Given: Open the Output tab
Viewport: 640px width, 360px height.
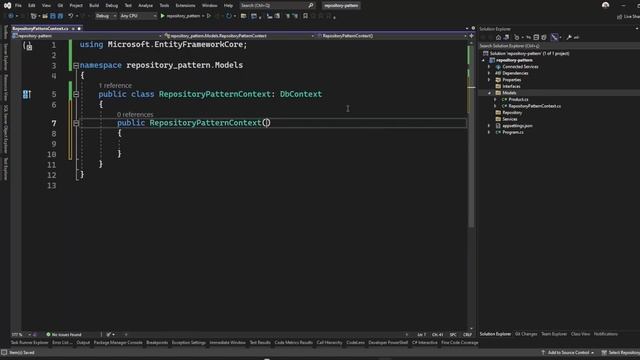Looking at the screenshot, I should tap(83, 342).
